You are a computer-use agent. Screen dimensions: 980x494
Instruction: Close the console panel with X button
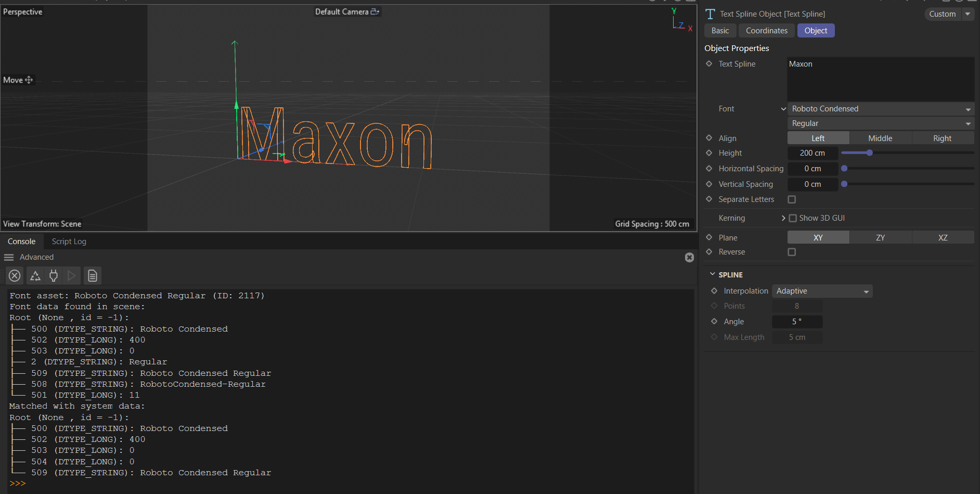689,257
